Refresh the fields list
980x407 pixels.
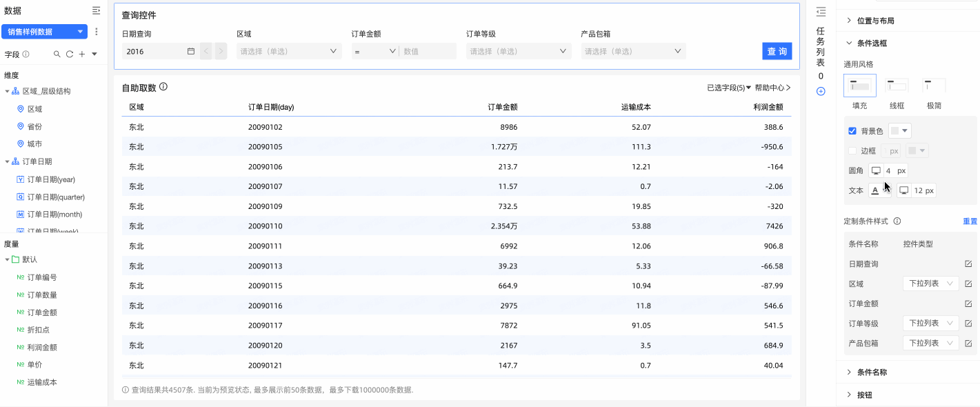(x=70, y=54)
